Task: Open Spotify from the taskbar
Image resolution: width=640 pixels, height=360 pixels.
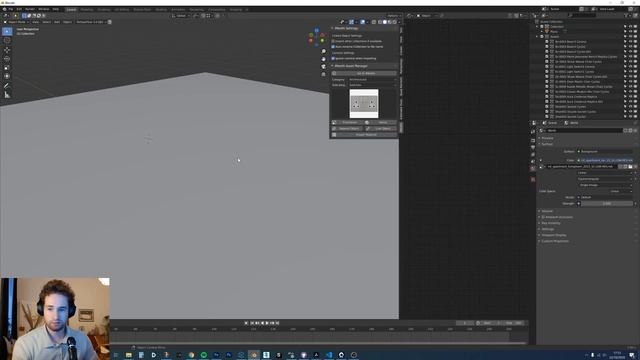Action: pos(204,355)
